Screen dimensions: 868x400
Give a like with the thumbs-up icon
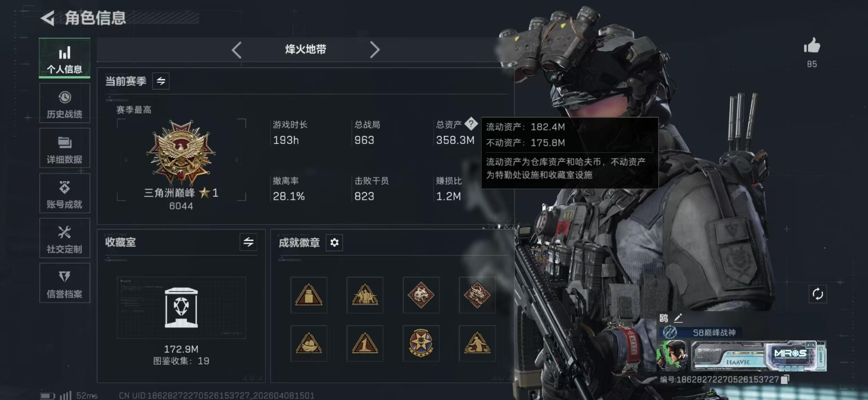(812, 45)
